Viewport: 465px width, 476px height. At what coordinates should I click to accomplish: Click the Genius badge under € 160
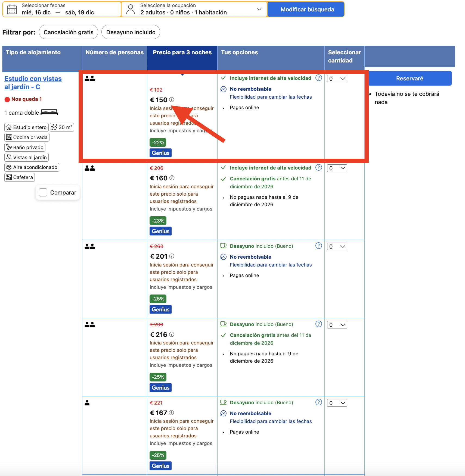click(x=160, y=231)
